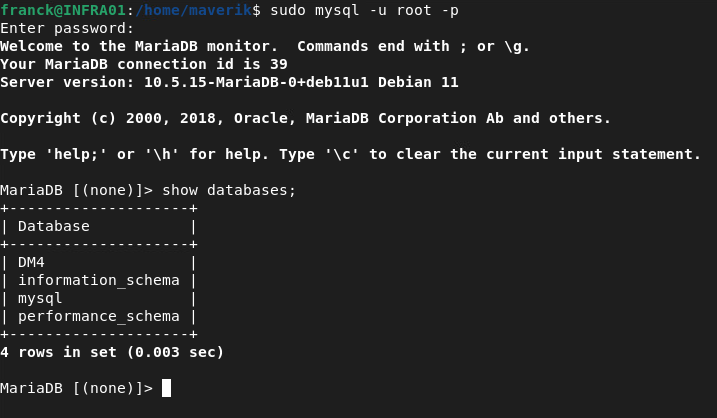This screenshot has height=418, width=717.
Task: Click the first MariaDB [(none)]> prompt
Action: [77, 190]
